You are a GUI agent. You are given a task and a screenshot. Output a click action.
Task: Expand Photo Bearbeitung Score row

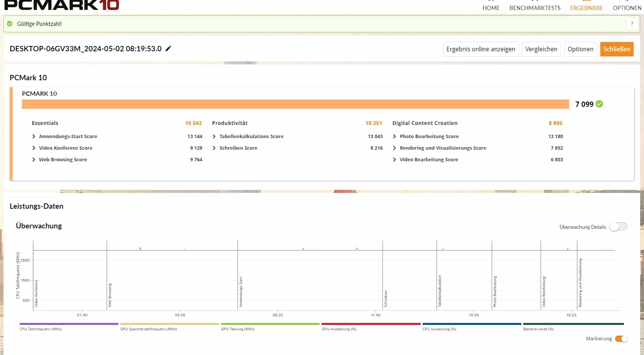pos(394,136)
